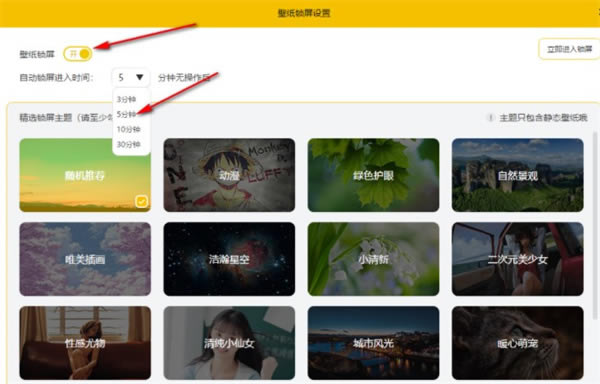Click the 主题只包含静态壁纸哦 notice text
Screen dimensions: 600x384
click(x=543, y=118)
